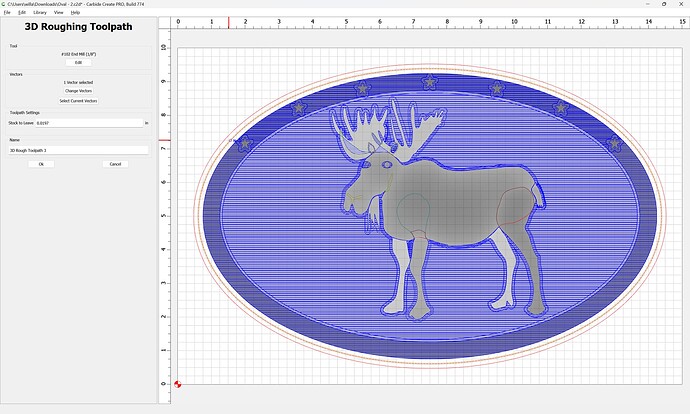Click the moose body in the canvas

pos(458,202)
